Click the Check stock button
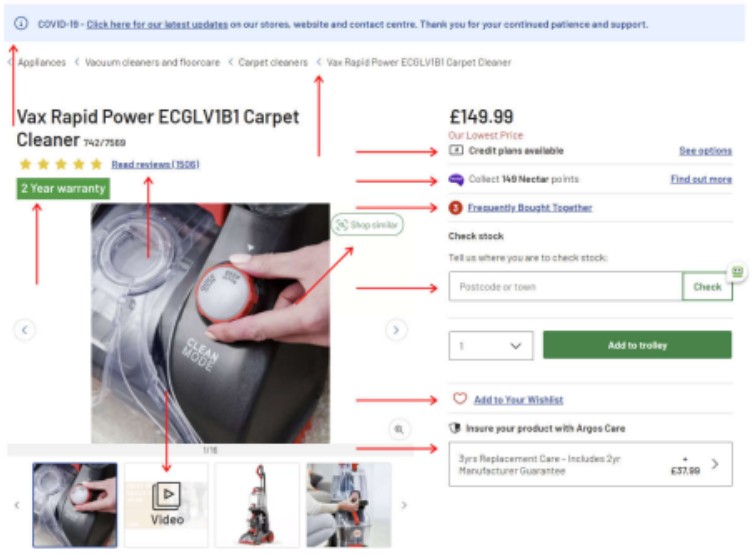Viewport: 753px width, 557px height. click(706, 287)
